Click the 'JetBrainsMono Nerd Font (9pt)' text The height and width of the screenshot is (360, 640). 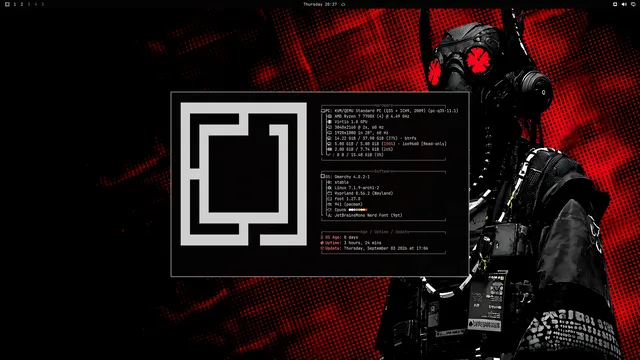point(368,215)
